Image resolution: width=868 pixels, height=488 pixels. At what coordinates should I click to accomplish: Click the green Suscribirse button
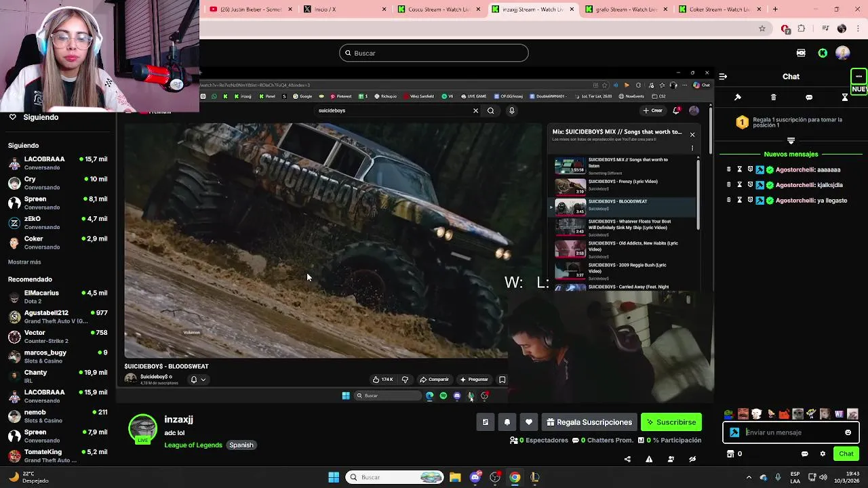click(671, 422)
